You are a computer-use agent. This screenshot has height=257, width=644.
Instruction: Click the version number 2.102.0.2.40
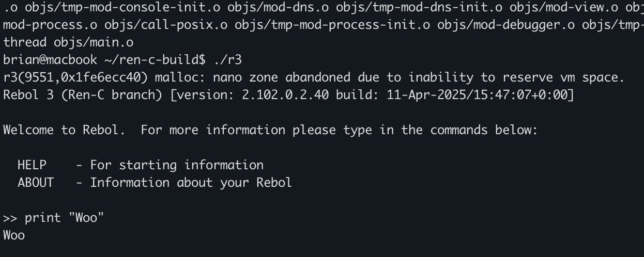tap(285, 95)
